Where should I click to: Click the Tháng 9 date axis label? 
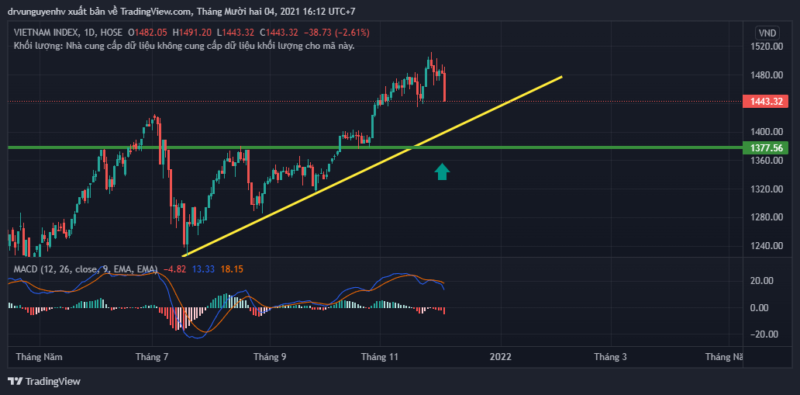coord(269,357)
